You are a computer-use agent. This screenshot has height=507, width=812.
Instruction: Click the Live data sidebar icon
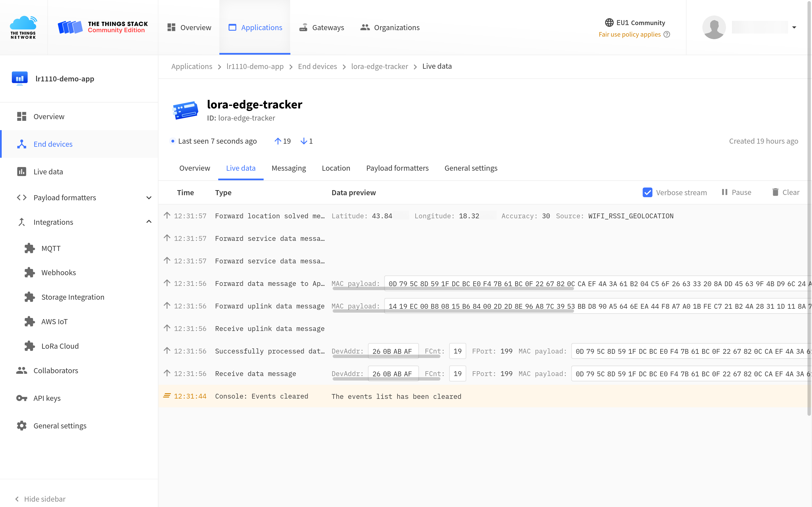(x=21, y=171)
